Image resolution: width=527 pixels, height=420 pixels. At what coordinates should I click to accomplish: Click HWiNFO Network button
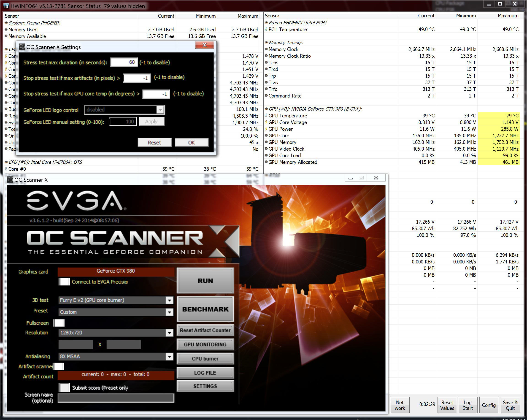pos(400,405)
